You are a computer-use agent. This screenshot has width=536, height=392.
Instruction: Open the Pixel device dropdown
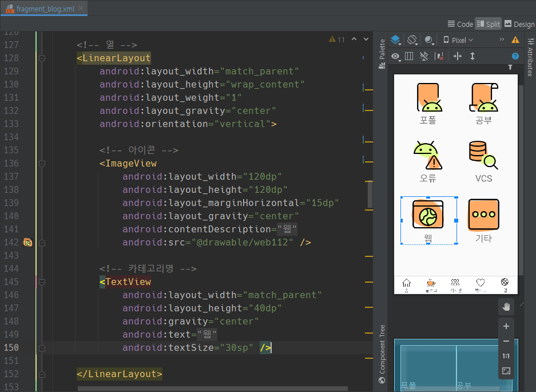pos(458,40)
